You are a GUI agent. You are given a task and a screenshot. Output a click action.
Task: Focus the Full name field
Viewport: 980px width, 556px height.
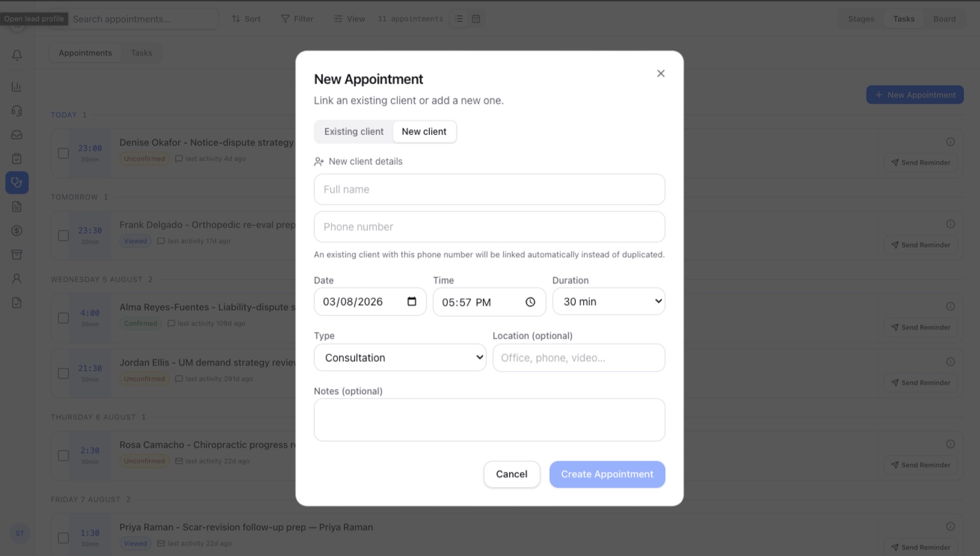tap(489, 189)
